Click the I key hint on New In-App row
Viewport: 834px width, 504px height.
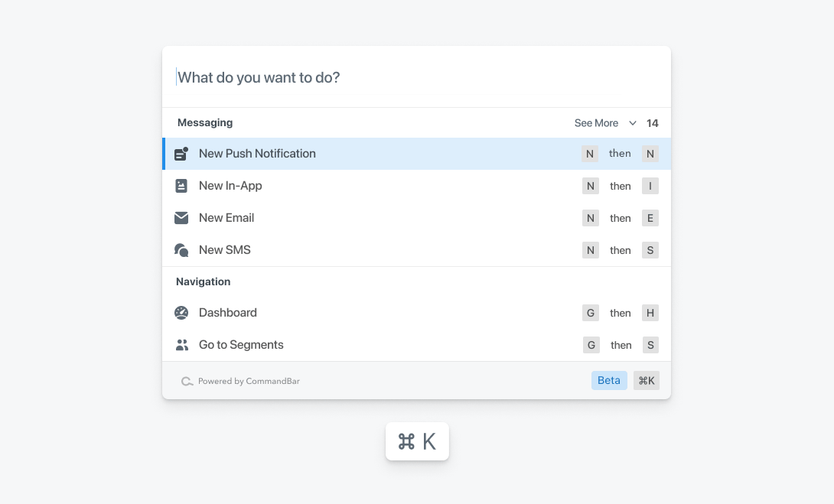click(650, 186)
